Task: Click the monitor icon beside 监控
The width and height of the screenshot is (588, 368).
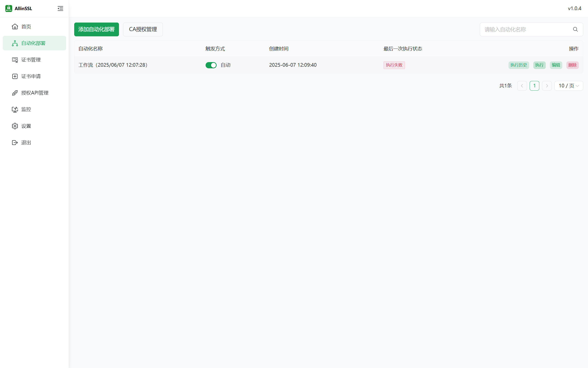Action: [15, 109]
